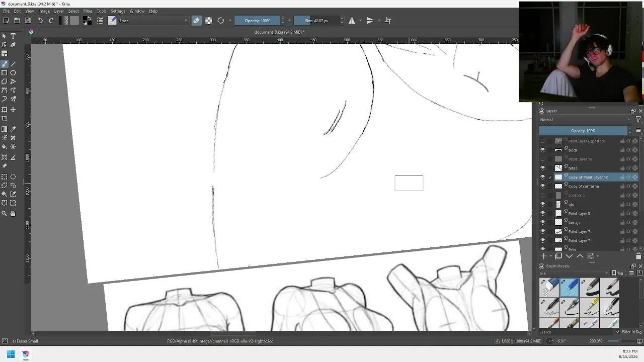Open the Filter menu

coord(88,11)
